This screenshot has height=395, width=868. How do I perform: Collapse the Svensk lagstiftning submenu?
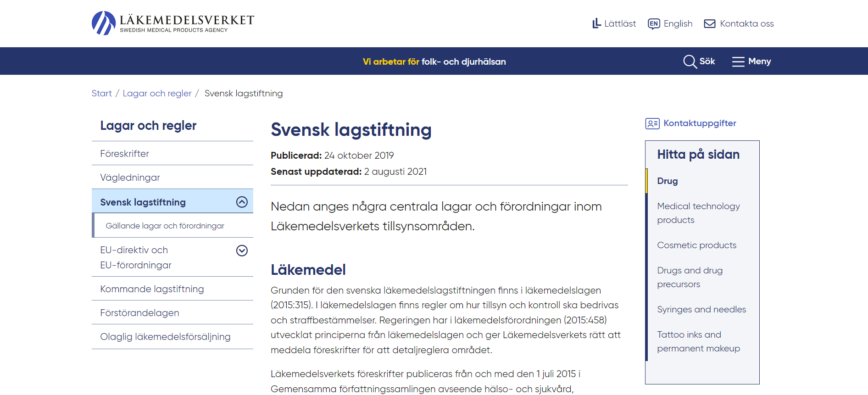click(242, 202)
